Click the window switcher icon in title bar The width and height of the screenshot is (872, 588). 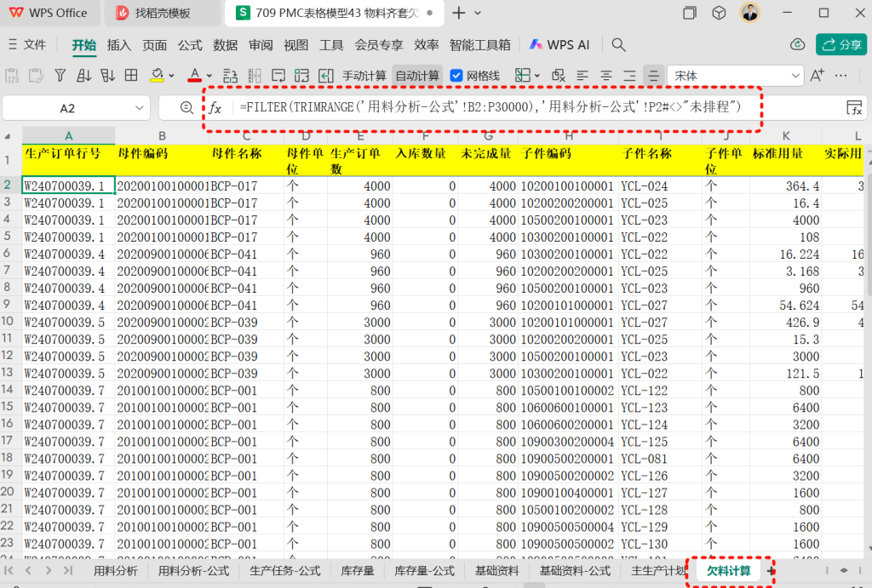[690, 13]
